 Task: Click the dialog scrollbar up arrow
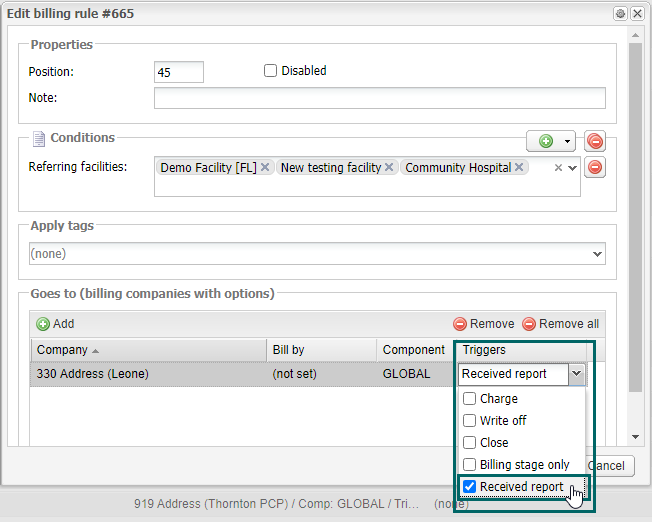[x=635, y=35]
